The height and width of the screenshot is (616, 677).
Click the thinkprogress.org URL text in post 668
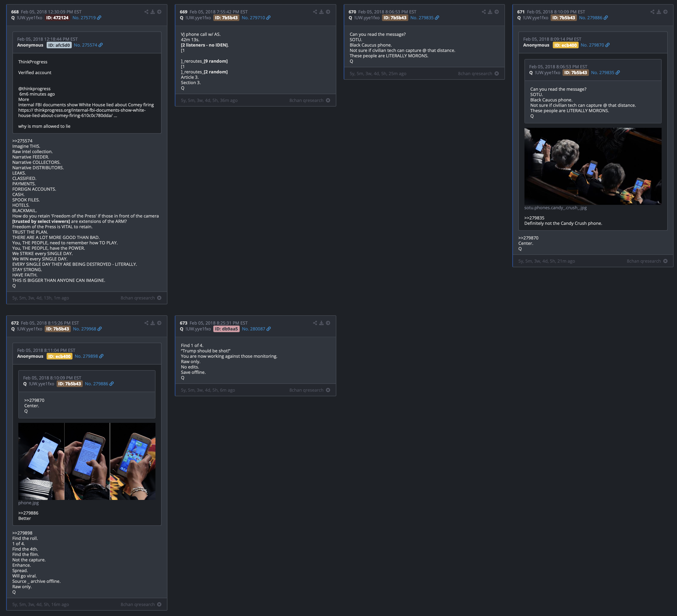pos(82,113)
